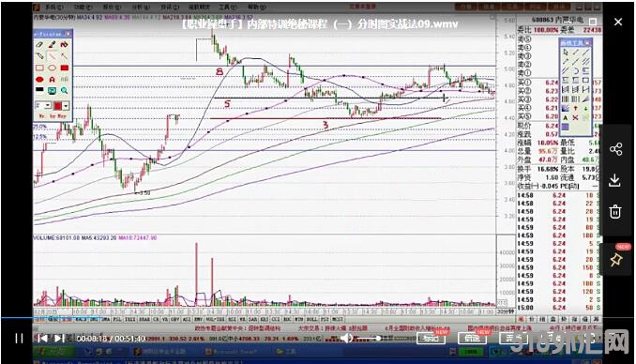Click the 15:00 last trade tick row
The height and width of the screenshot is (364, 636).
point(559,308)
